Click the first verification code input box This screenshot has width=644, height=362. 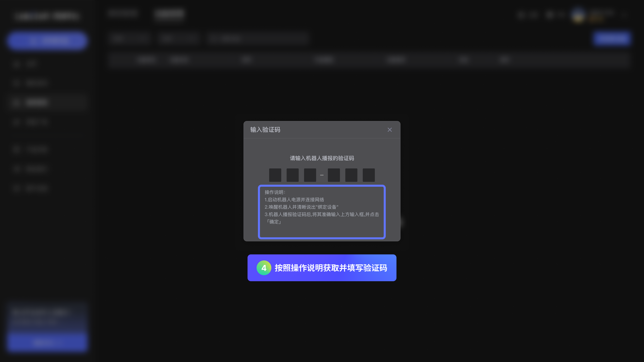pyautogui.click(x=275, y=175)
